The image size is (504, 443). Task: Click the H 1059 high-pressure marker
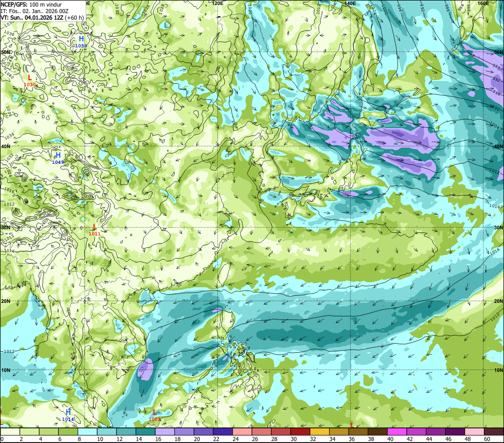pos(81,42)
